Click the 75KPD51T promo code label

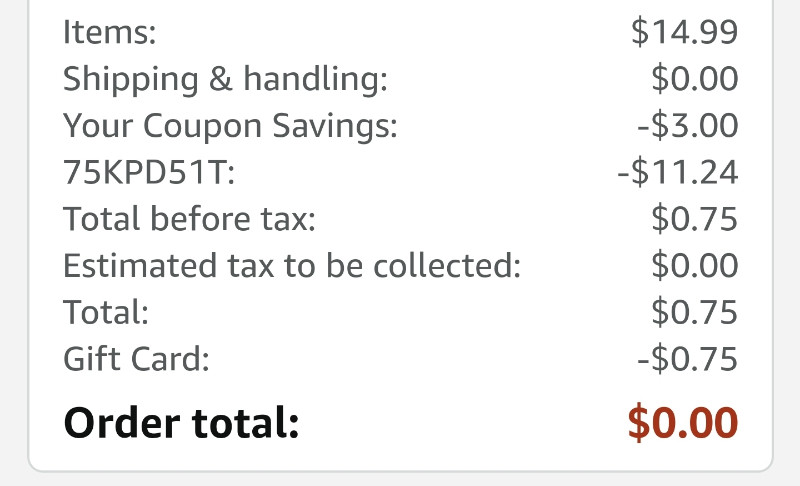pos(149,172)
